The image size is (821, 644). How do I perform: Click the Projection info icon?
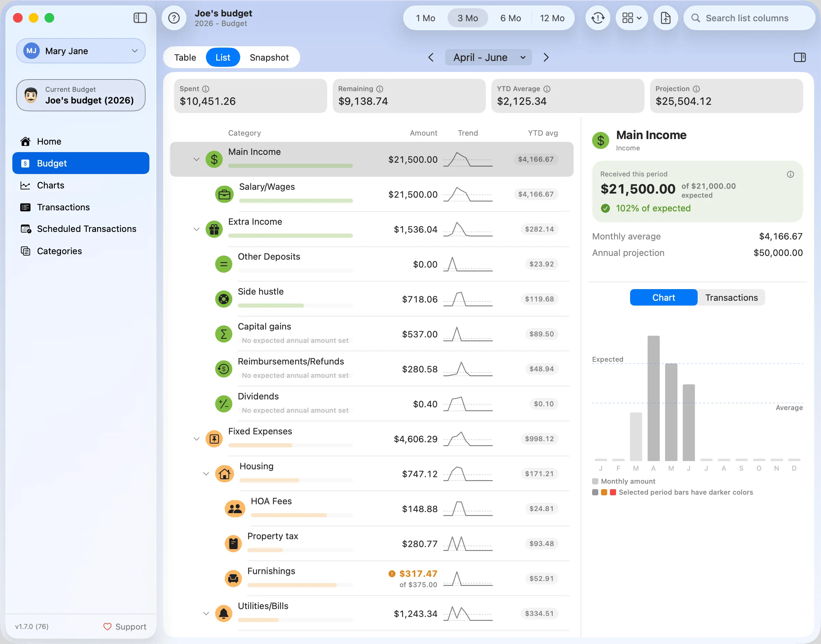tap(696, 89)
